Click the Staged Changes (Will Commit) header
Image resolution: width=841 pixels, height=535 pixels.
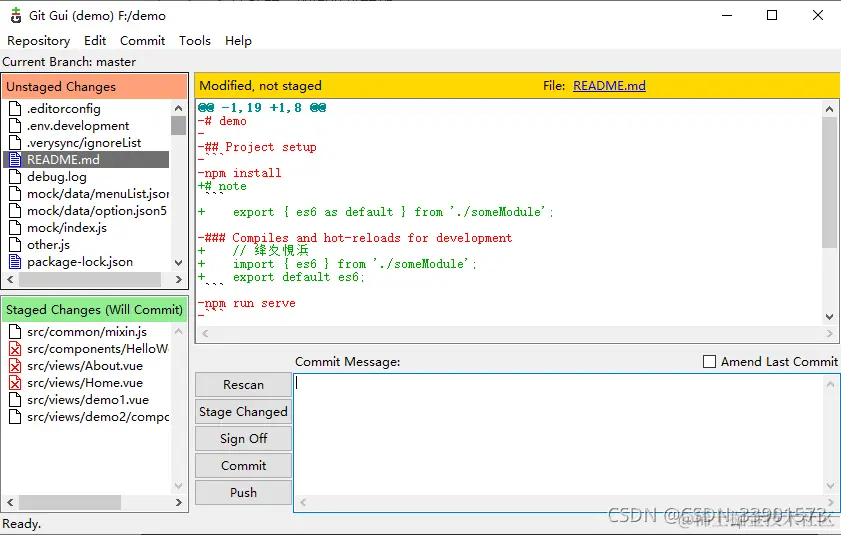coord(94,310)
